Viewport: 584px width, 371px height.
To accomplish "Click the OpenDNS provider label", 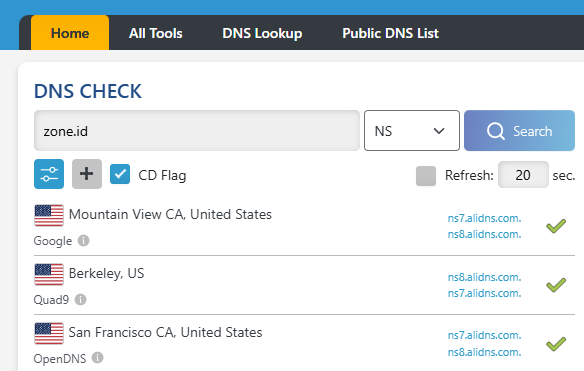I will [60, 359].
